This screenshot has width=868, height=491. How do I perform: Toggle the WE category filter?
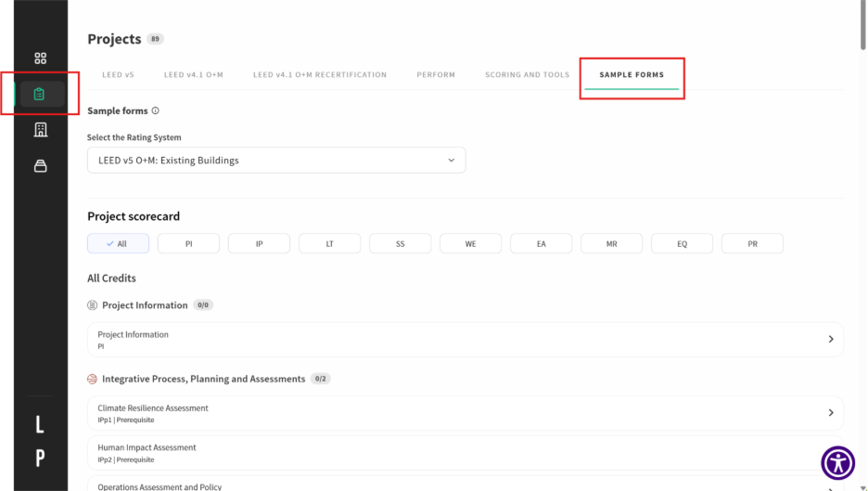pos(470,243)
